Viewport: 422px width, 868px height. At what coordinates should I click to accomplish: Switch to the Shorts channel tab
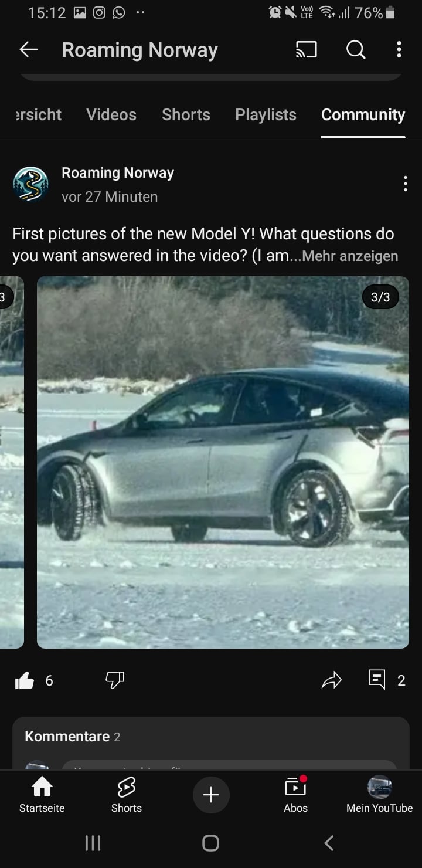(186, 114)
